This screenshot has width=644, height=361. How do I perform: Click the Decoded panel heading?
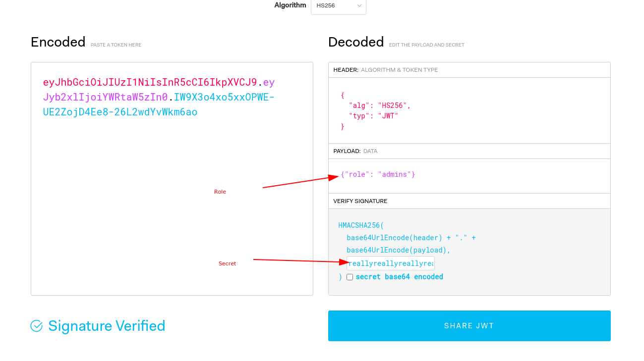click(x=355, y=42)
